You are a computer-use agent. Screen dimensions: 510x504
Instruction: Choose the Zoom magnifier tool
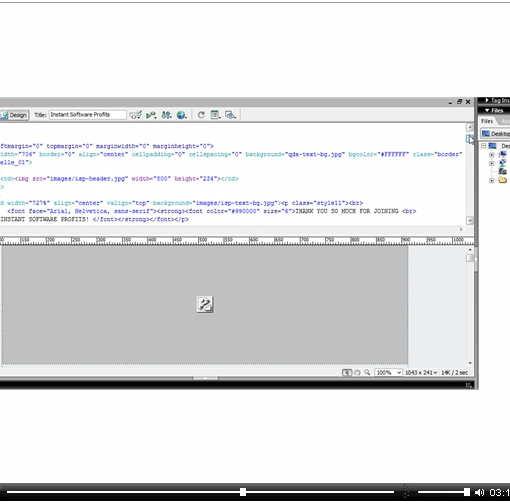tap(367, 372)
